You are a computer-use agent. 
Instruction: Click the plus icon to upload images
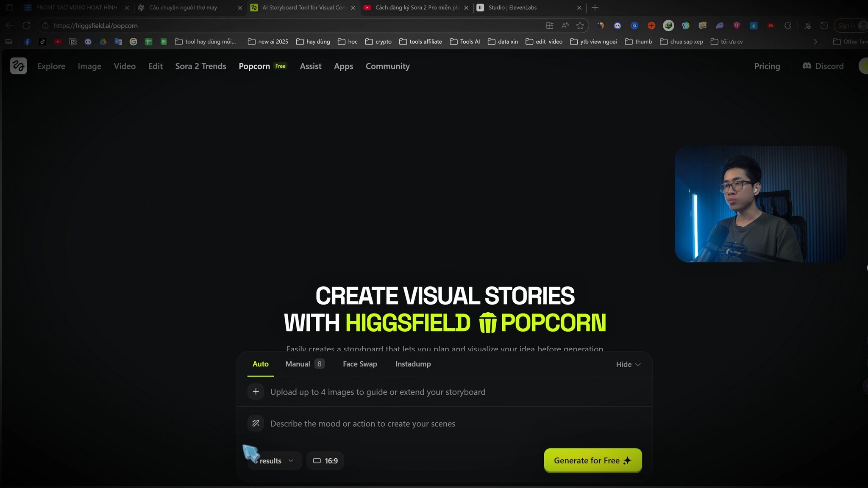(256, 392)
